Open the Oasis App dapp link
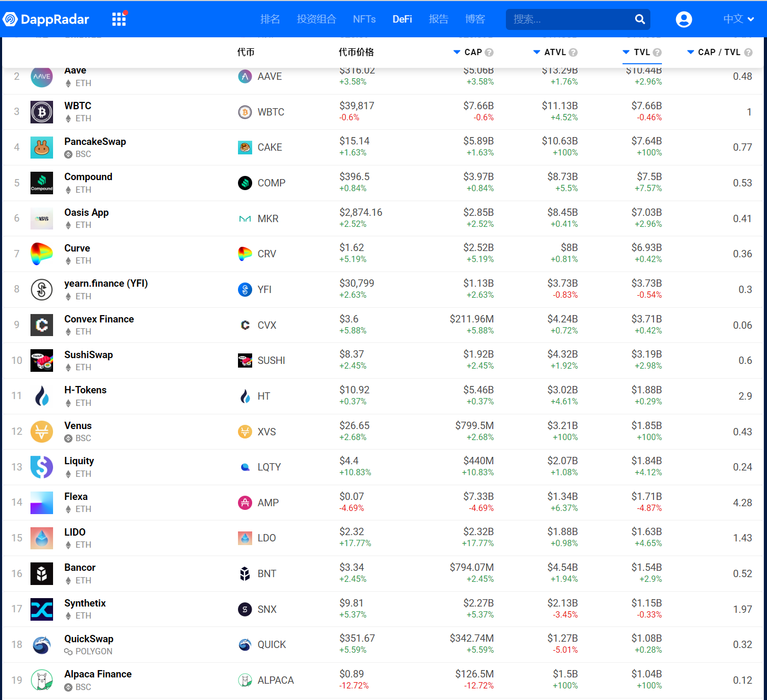Viewport: 767px width, 700px height. tap(87, 213)
